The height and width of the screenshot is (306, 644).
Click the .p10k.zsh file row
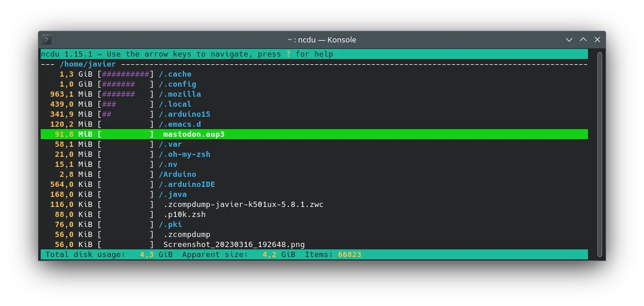(x=184, y=215)
